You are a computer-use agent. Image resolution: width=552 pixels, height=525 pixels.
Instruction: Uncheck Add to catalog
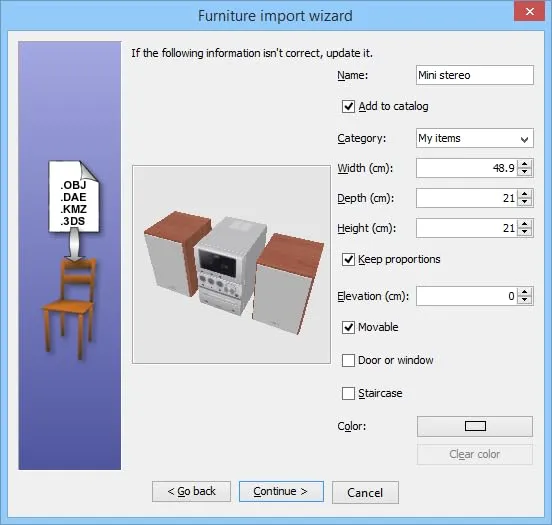348,106
